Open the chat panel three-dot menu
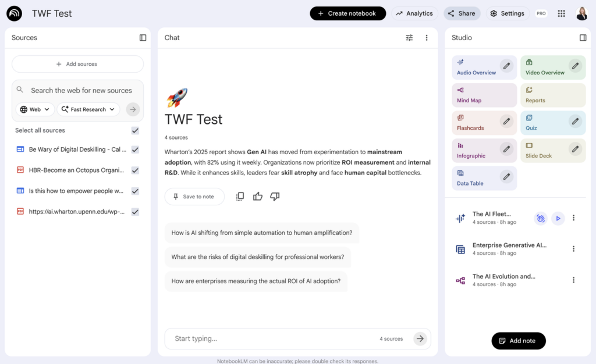The image size is (596, 364). coord(427,37)
